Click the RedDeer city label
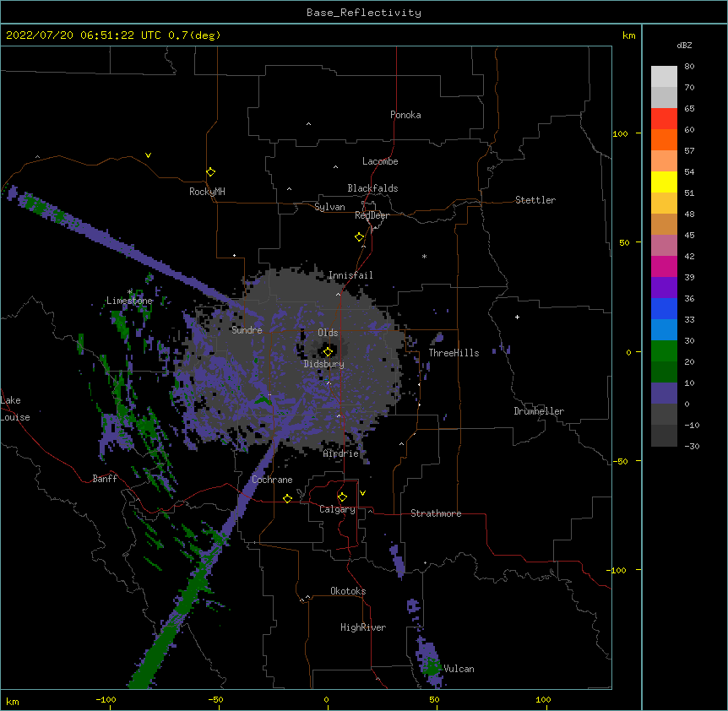This screenshot has width=728, height=711. 372,215
